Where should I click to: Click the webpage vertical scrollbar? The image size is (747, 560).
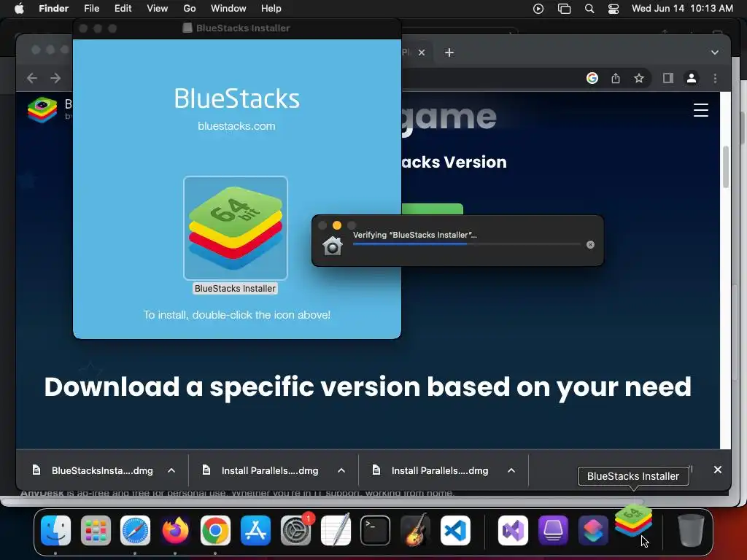pos(726,167)
